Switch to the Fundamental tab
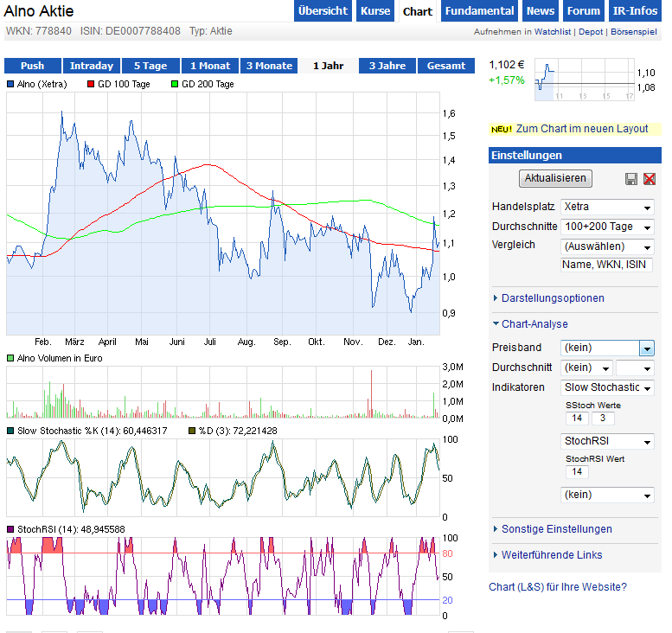Viewport: 672px width, 633px height. [x=480, y=11]
